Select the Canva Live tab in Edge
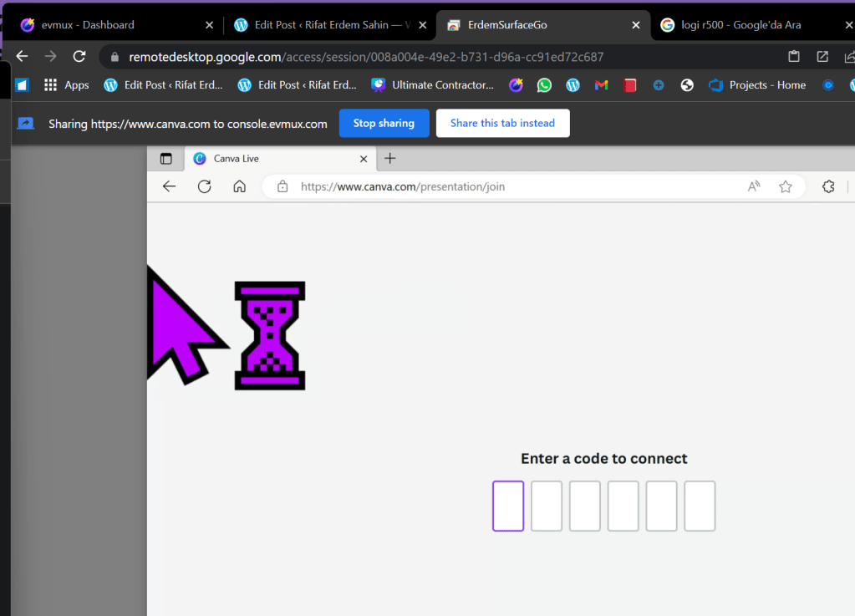The height and width of the screenshot is (616, 855). click(281, 159)
